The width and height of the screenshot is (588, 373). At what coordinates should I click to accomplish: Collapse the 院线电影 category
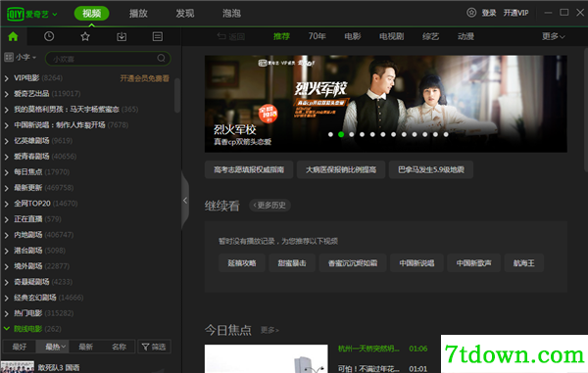point(7,328)
